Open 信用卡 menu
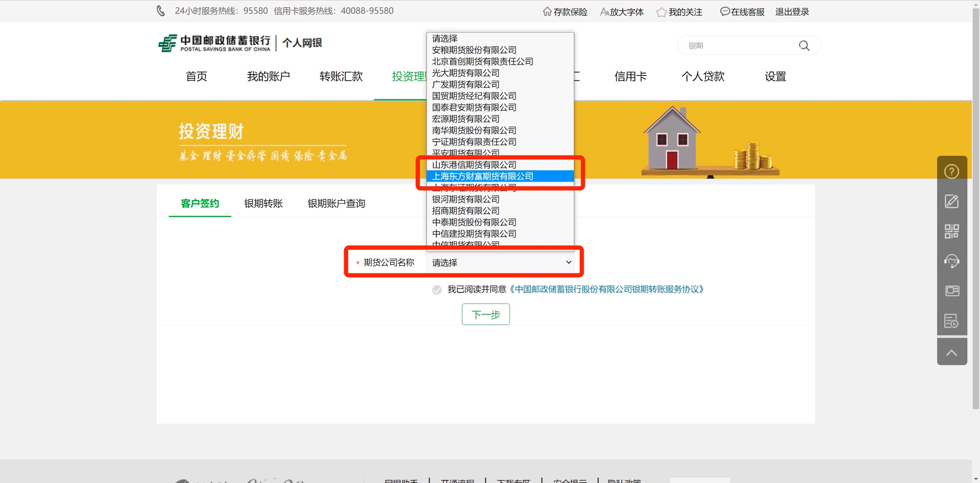Viewport: 980px width, 483px height. coord(630,77)
